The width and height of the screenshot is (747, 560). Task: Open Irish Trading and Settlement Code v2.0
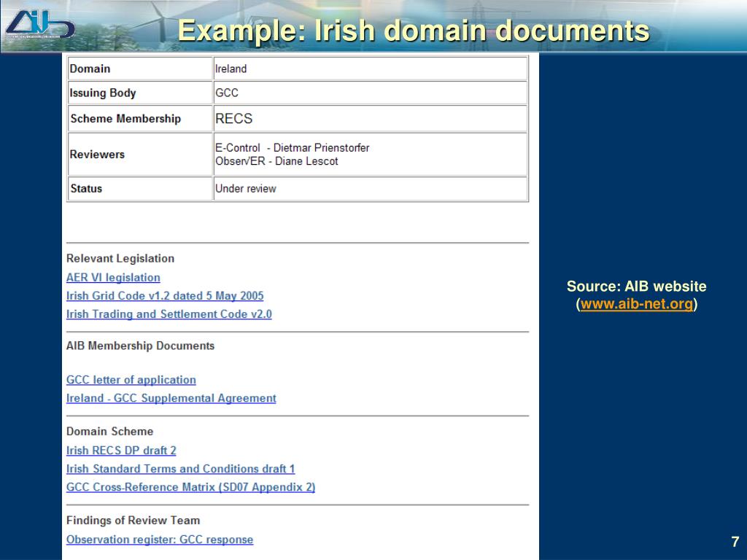tap(169, 314)
